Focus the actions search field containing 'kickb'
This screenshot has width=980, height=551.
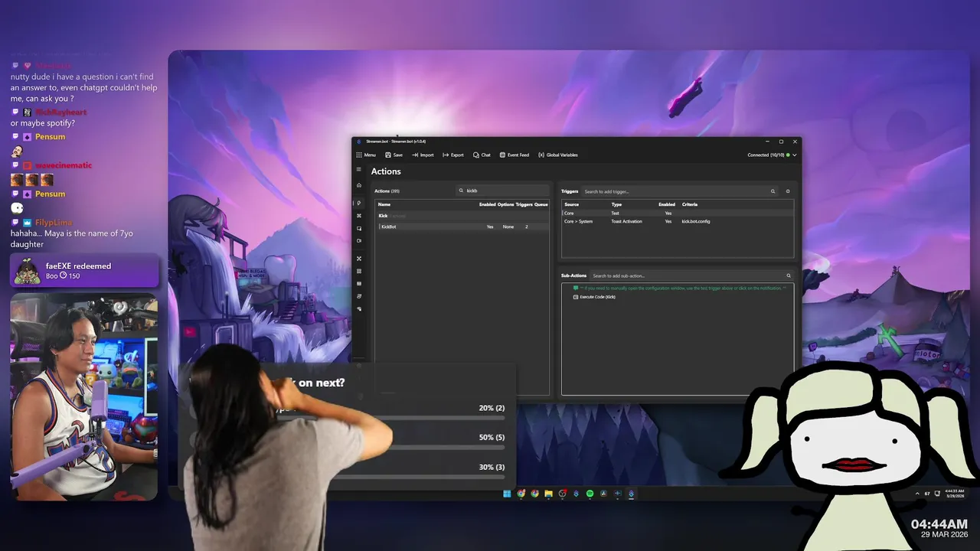502,191
